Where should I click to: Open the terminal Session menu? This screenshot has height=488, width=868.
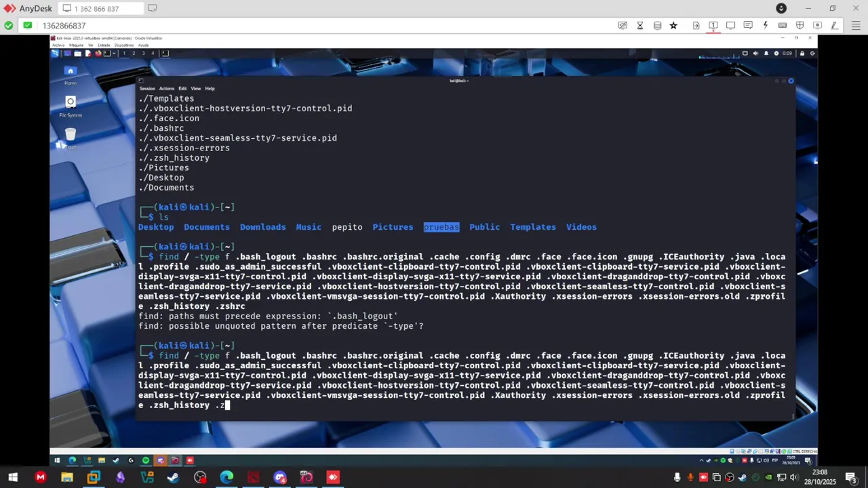[147, 89]
